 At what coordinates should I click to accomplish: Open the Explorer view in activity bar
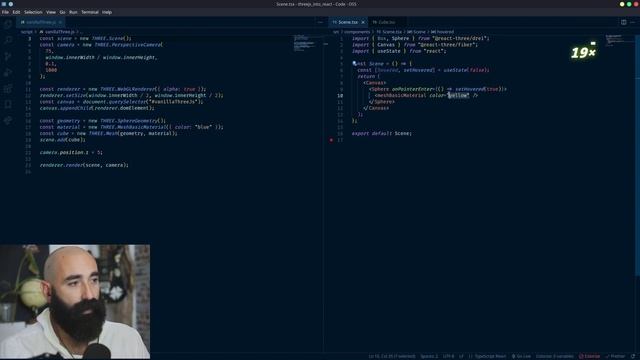8,24
